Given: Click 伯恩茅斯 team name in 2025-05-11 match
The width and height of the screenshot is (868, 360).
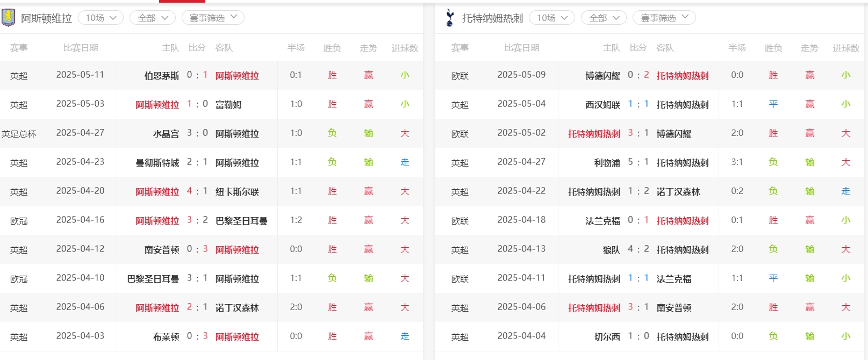Looking at the screenshot, I should point(161,76).
